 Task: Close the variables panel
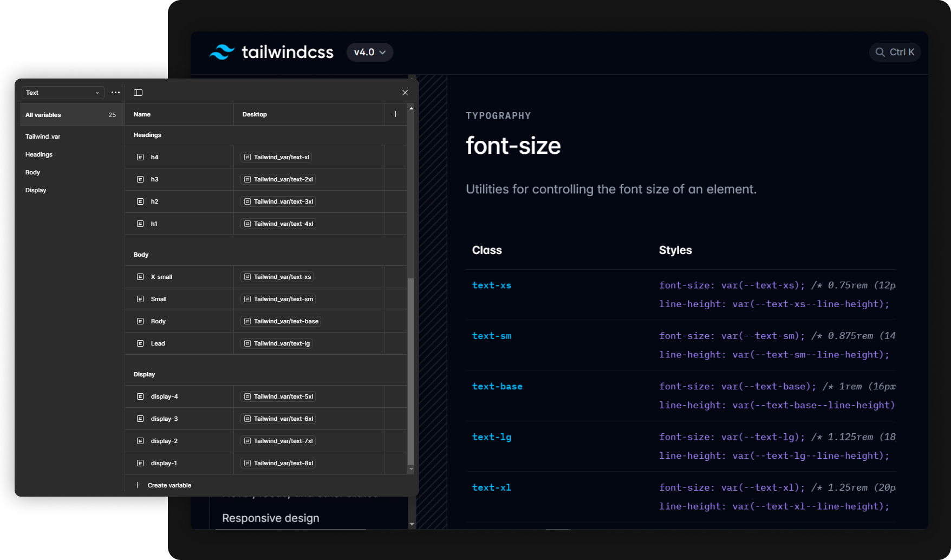(x=405, y=93)
